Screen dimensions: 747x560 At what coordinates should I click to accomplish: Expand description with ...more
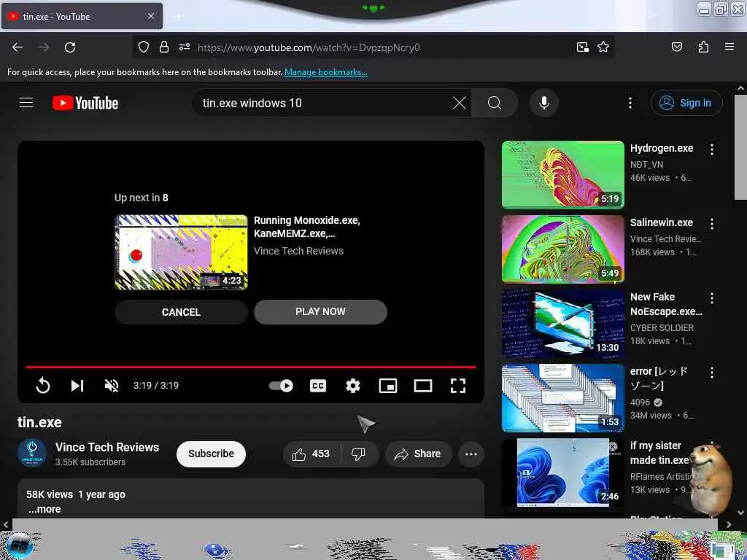pyautogui.click(x=44, y=509)
